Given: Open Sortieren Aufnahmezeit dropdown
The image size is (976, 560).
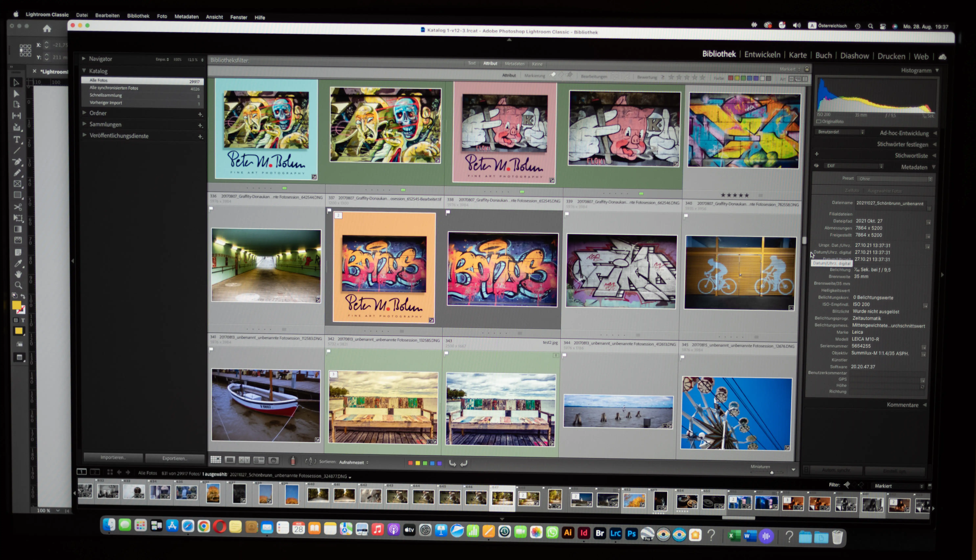Looking at the screenshot, I should [x=354, y=462].
